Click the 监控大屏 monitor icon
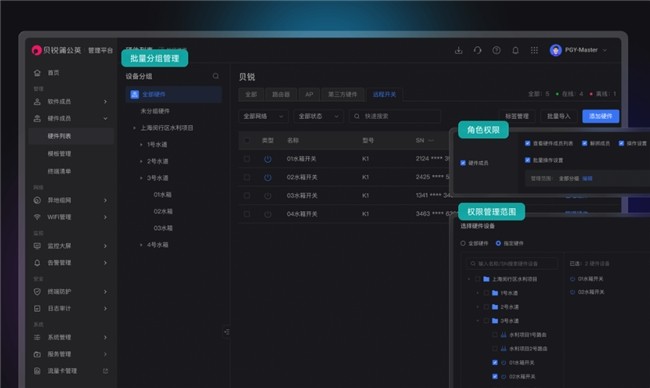 pyautogui.click(x=37, y=246)
